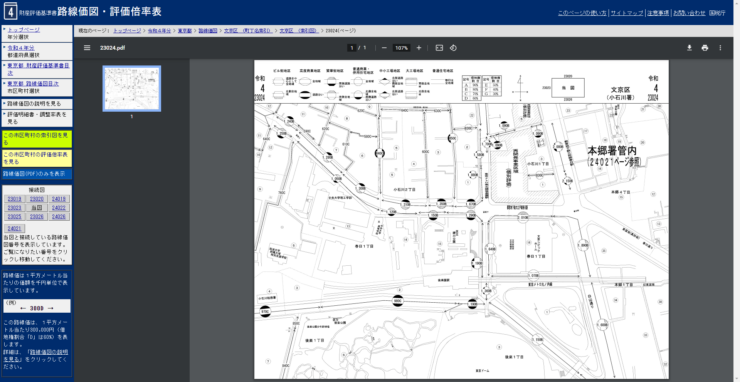The image size is (740, 382).
Task: Zoom in with the plus icon
Action: tap(419, 48)
